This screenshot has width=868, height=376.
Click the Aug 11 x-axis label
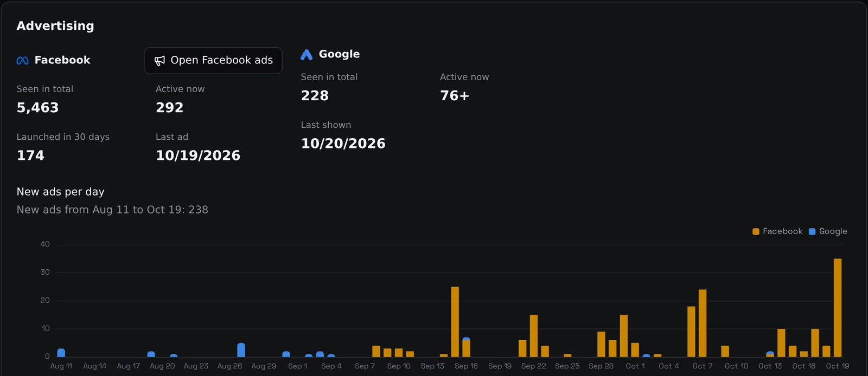pyautogui.click(x=61, y=366)
